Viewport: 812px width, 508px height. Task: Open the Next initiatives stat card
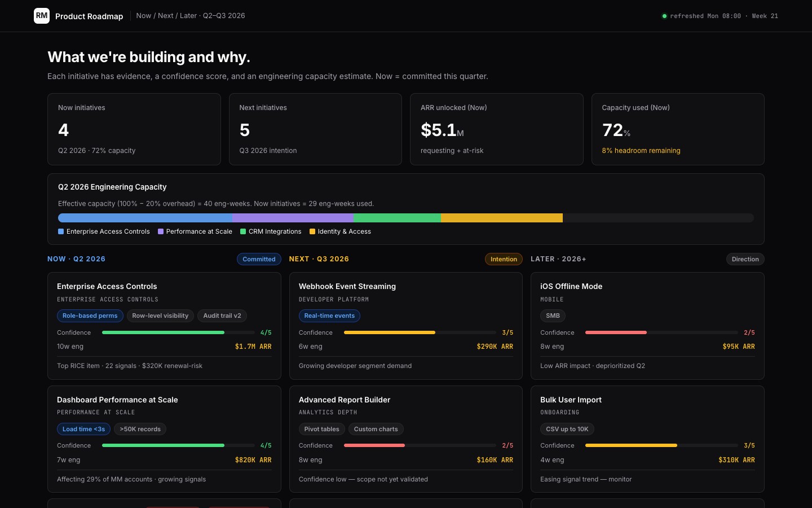315,129
